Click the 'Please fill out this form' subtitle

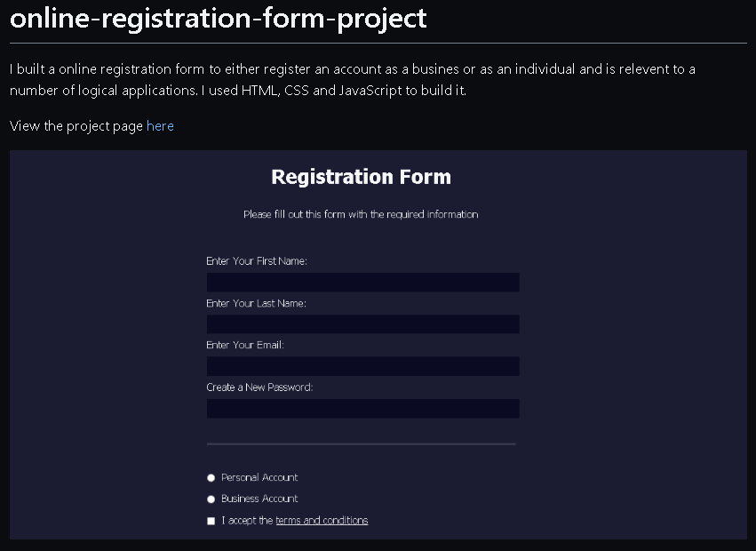pos(361,215)
